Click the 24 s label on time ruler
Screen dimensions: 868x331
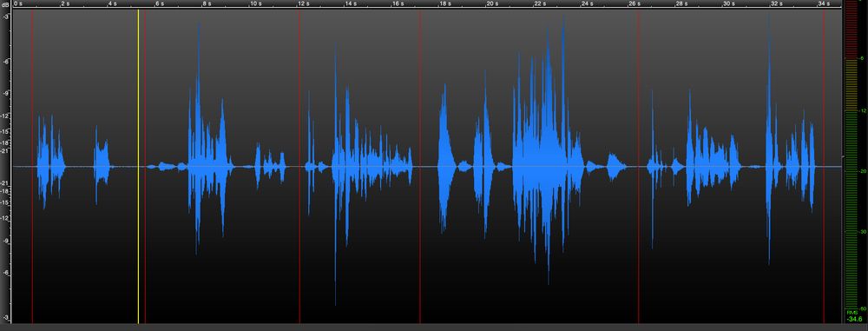click(x=588, y=3)
